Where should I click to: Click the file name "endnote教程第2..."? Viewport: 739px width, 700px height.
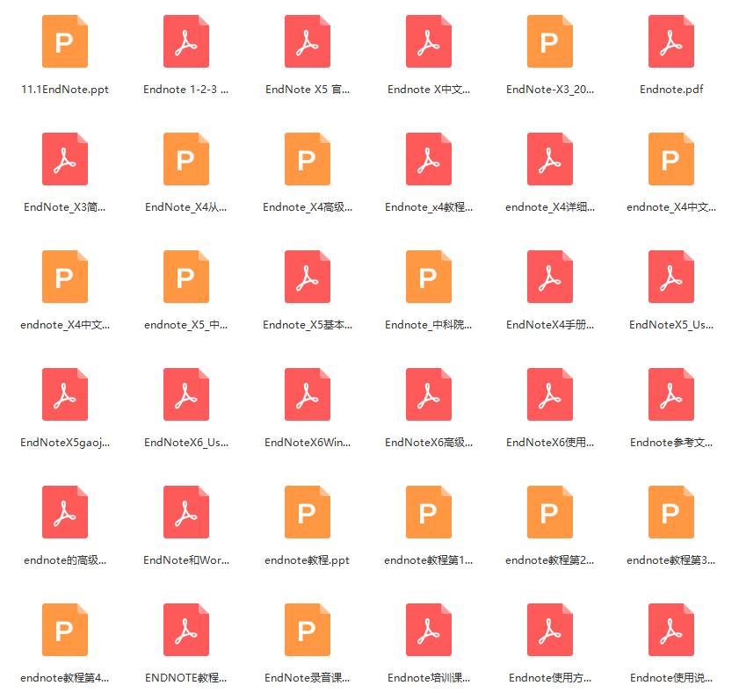click(549, 560)
